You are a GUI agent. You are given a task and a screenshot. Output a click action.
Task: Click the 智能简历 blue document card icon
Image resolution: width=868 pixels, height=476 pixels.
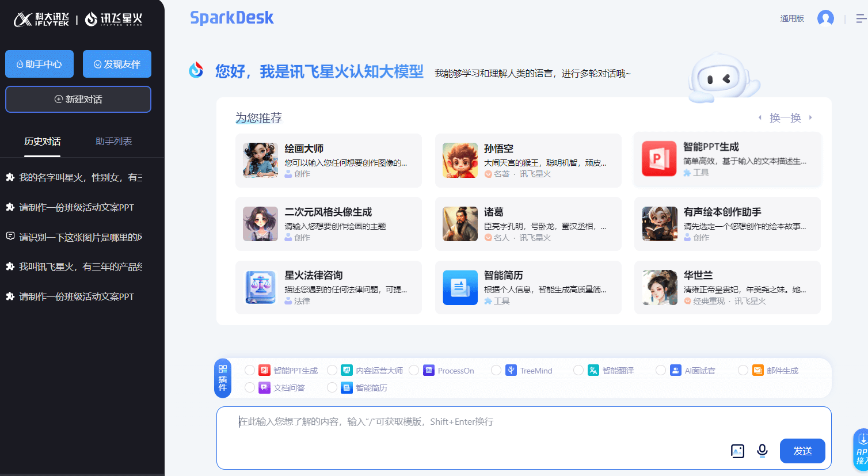pyautogui.click(x=460, y=287)
